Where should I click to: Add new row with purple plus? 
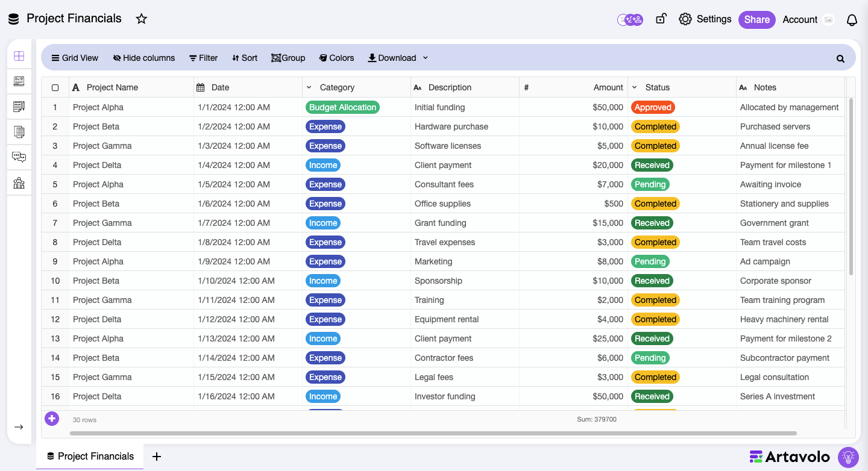(x=52, y=418)
